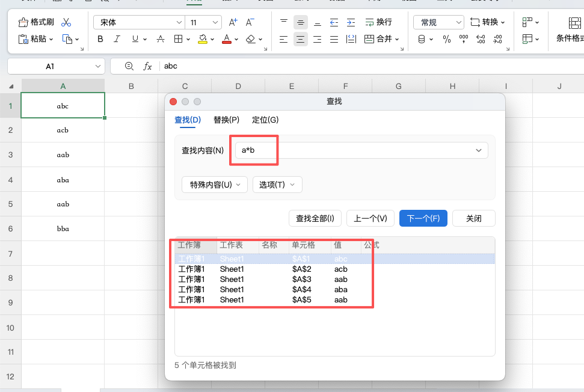The width and height of the screenshot is (584, 392).
Task: Switch to the 定位 Go To tab
Action: [x=265, y=120]
